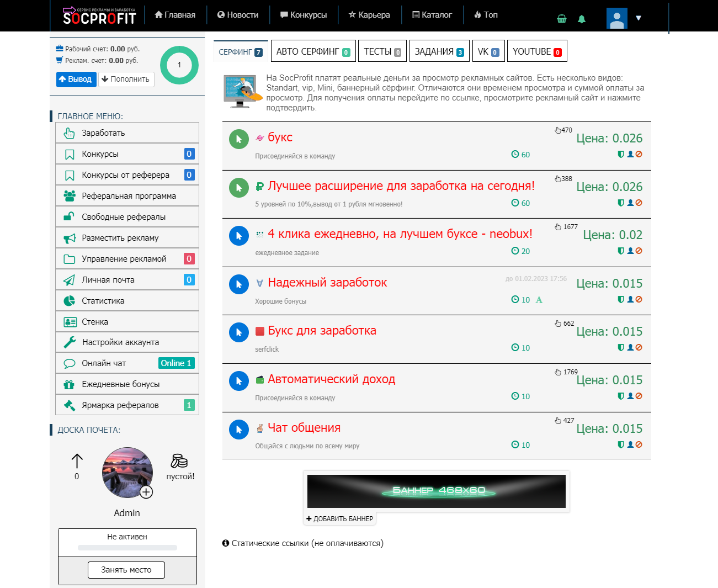Switch to АВТО СЕРФИНГ tab

313,51
